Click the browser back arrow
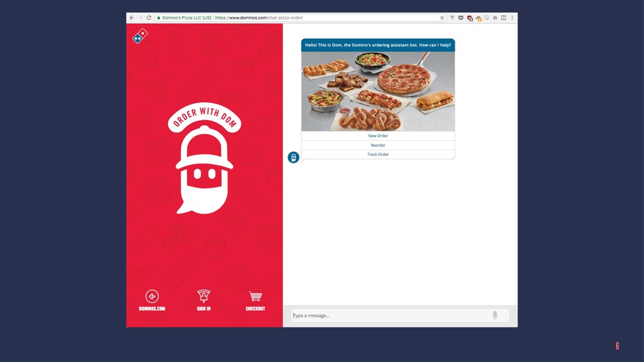This screenshot has width=644, height=362. pyautogui.click(x=131, y=18)
